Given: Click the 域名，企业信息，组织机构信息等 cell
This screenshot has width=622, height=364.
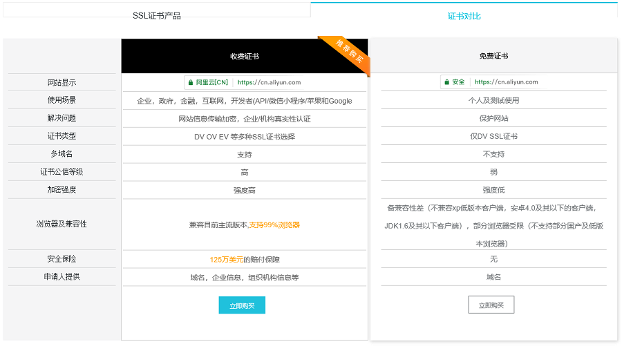Looking at the screenshot, I should click(x=245, y=278).
